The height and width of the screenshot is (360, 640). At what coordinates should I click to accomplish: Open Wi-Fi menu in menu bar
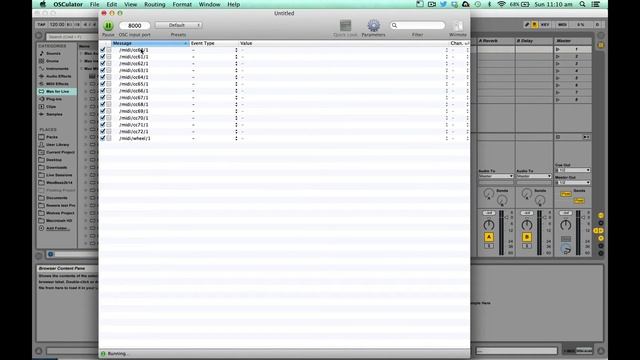point(501,4)
